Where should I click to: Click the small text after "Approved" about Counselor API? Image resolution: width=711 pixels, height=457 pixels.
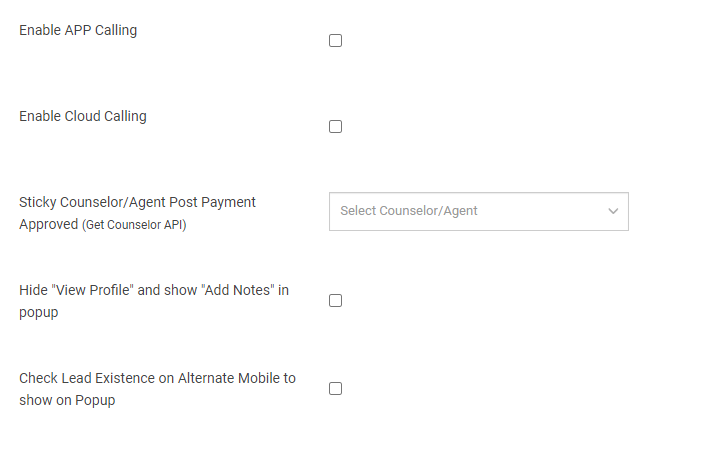134,225
